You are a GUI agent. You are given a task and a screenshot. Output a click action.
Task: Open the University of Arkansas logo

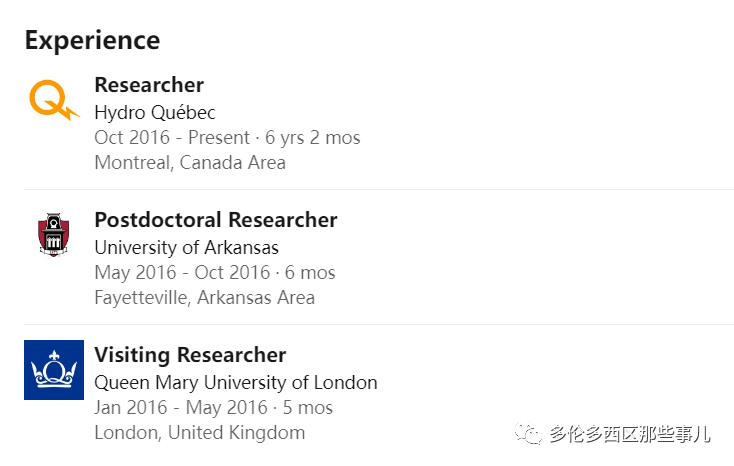click(x=54, y=235)
